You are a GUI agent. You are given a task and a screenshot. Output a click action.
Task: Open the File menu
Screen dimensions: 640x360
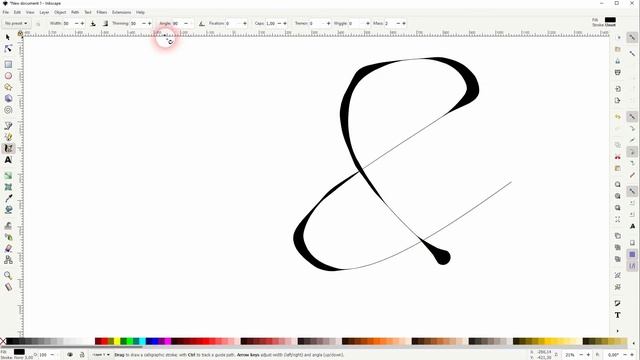6,12
